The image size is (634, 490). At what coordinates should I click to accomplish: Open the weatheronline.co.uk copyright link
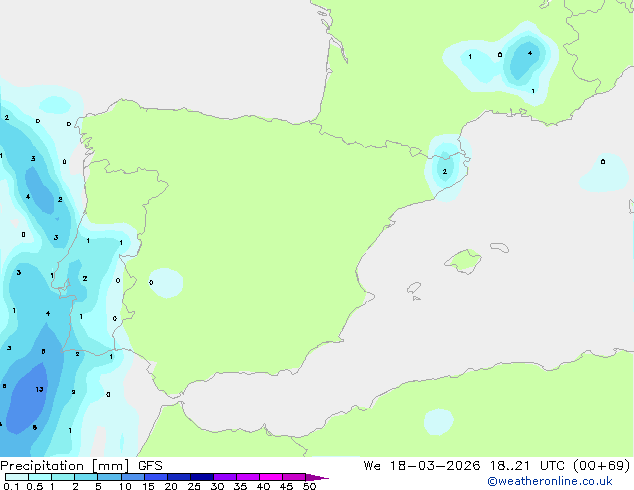coord(549,481)
